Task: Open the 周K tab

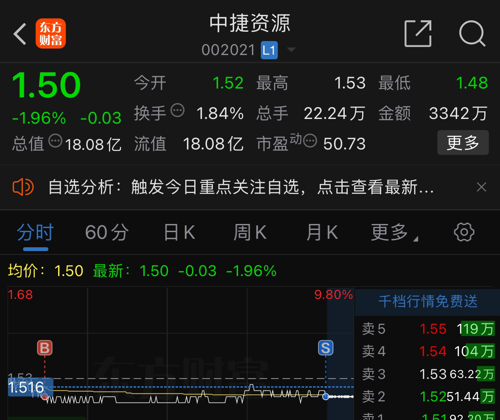Action: pyautogui.click(x=250, y=232)
